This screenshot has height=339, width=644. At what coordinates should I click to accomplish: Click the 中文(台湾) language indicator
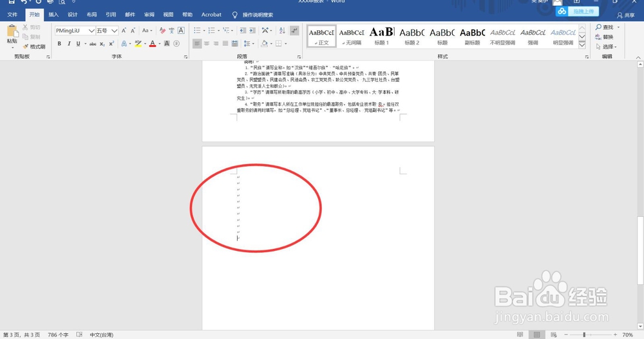pos(102,335)
